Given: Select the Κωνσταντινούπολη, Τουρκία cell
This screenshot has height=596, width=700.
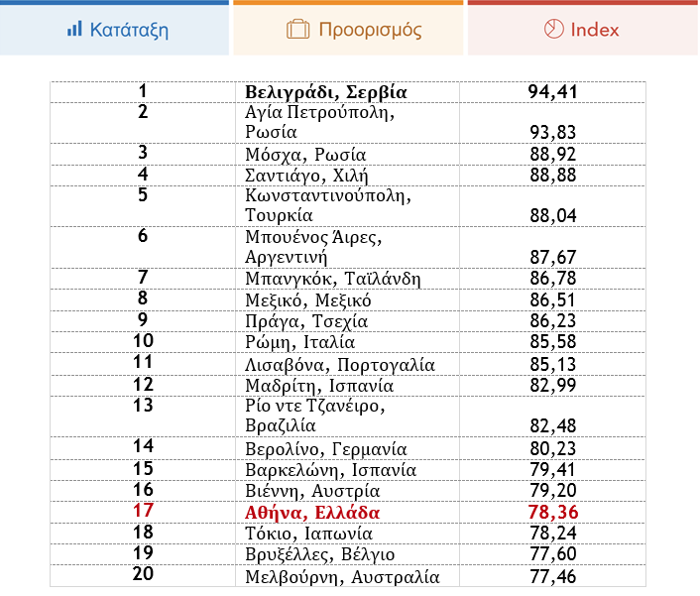Looking at the screenshot, I should pyautogui.click(x=347, y=206).
